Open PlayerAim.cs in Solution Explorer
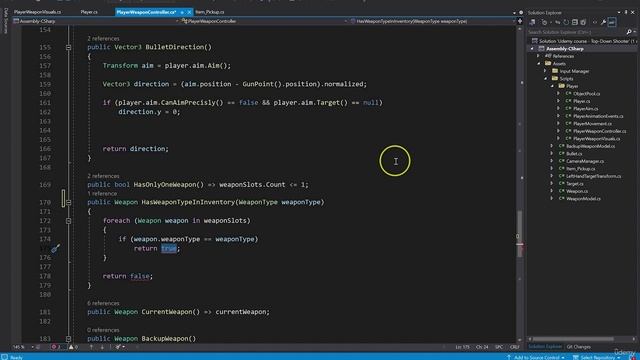Screen dimensions: 640x360 click(x=586, y=109)
